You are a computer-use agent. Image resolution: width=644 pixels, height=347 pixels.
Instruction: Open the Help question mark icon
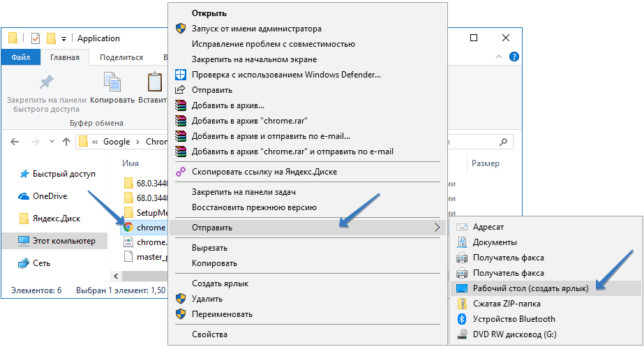514,57
